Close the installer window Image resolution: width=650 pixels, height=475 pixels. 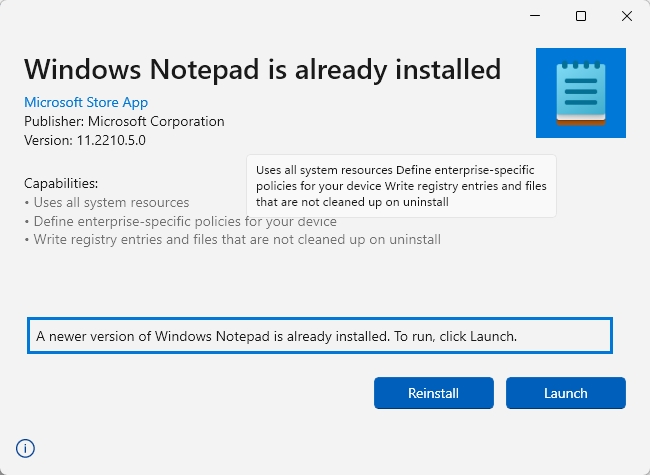pyautogui.click(x=627, y=16)
